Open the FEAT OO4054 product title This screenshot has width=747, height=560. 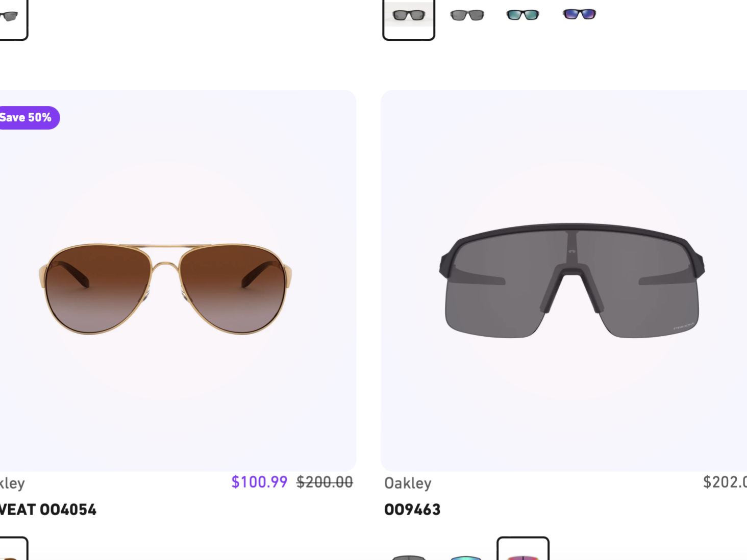(48, 510)
